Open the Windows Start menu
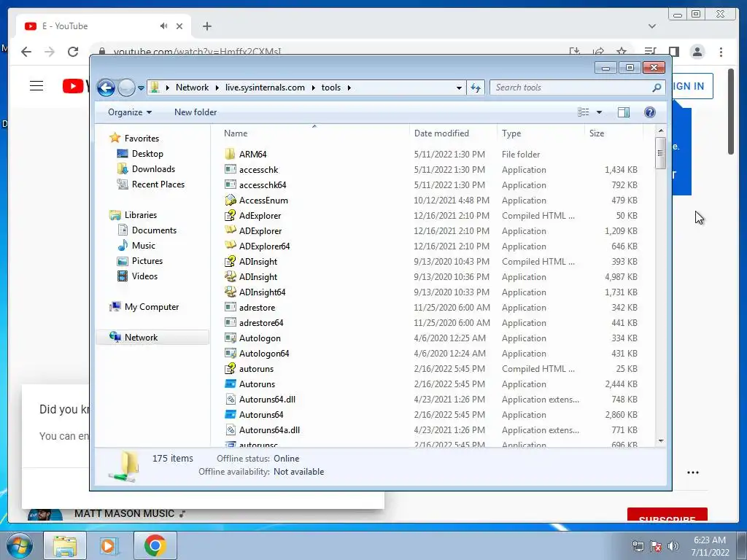Screen dimensions: 747x560 point(20,545)
